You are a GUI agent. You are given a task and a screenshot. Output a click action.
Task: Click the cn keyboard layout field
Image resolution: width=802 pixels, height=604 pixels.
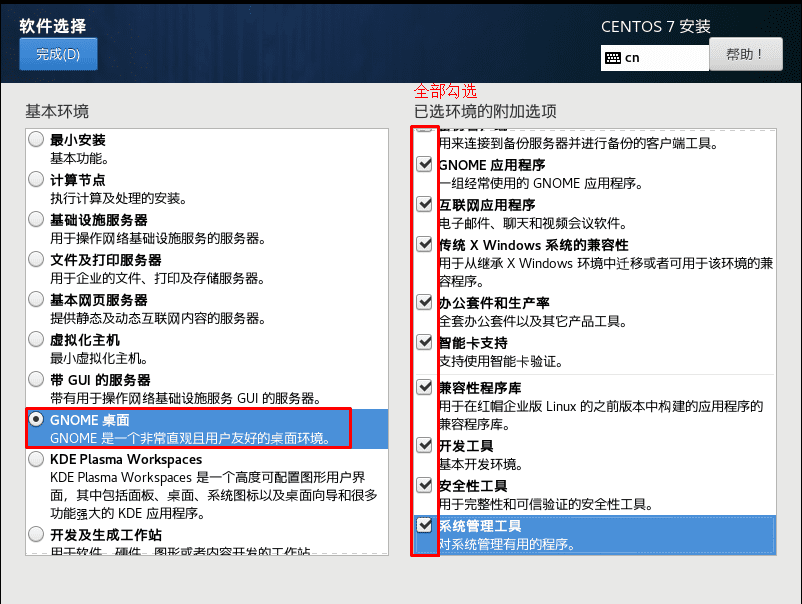tap(655, 58)
